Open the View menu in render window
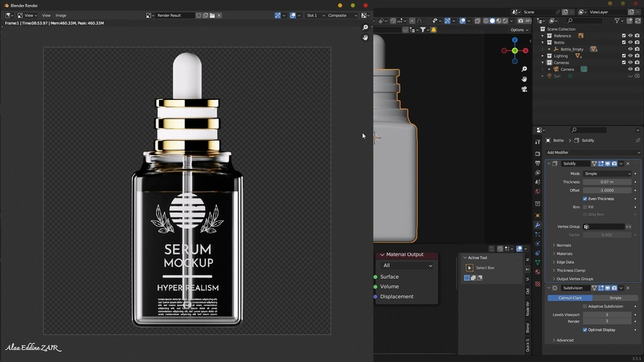 (46, 15)
